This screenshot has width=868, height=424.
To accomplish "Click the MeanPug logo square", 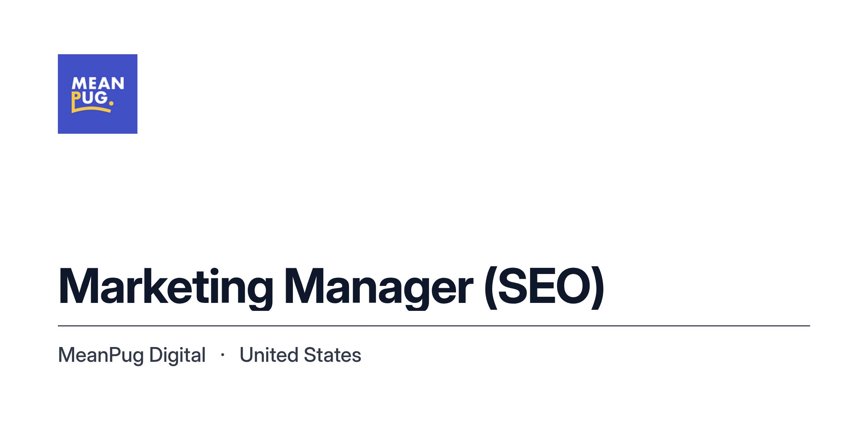I will tap(98, 94).
